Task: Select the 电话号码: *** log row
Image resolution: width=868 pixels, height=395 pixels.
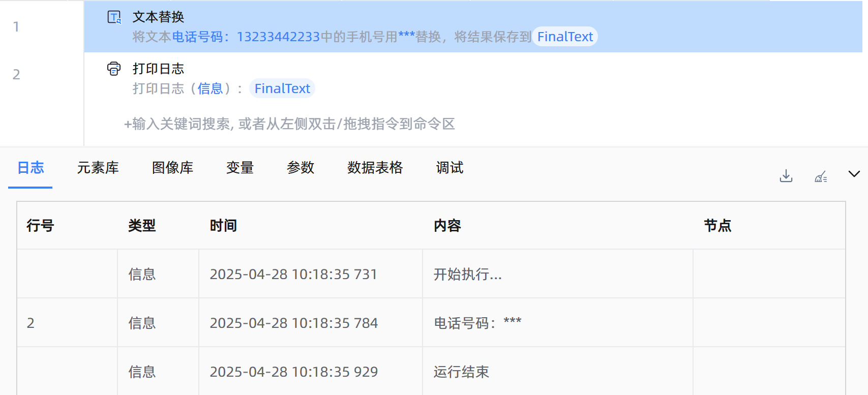Action: (477, 323)
